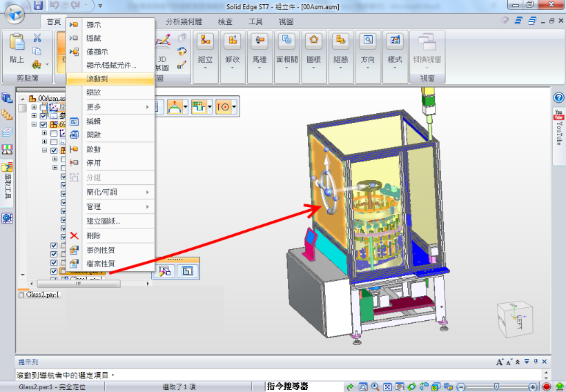The image size is (566, 392).
Task: Click the red X delete (刪除) icon
Action: coord(75,235)
